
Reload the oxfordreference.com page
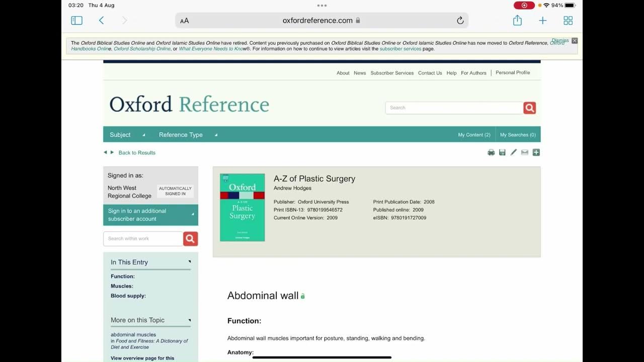tap(460, 21)
